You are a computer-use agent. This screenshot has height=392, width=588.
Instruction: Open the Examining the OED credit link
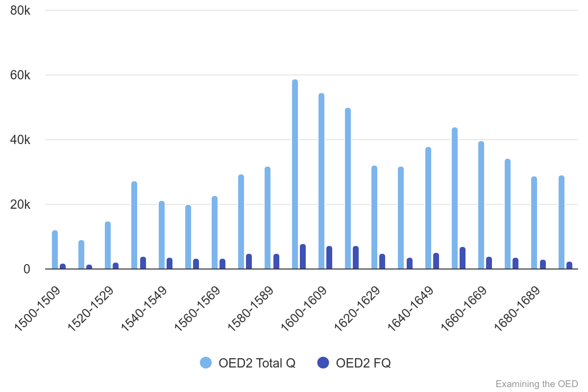pyautogui.click(x=537, y=384)
